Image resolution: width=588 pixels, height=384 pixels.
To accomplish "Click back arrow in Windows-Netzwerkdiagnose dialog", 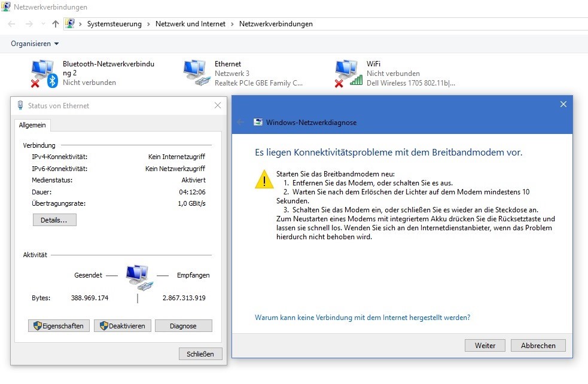I will point(241,122).
